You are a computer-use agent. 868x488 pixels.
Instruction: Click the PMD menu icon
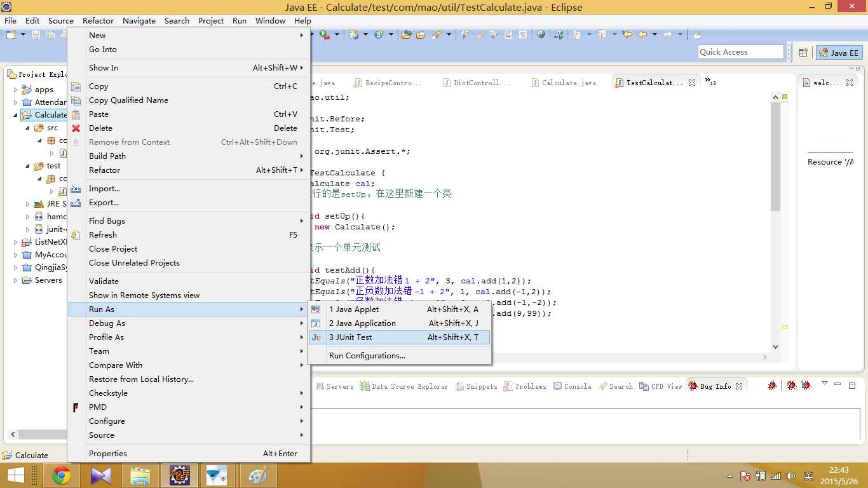(x=76, y=407)
